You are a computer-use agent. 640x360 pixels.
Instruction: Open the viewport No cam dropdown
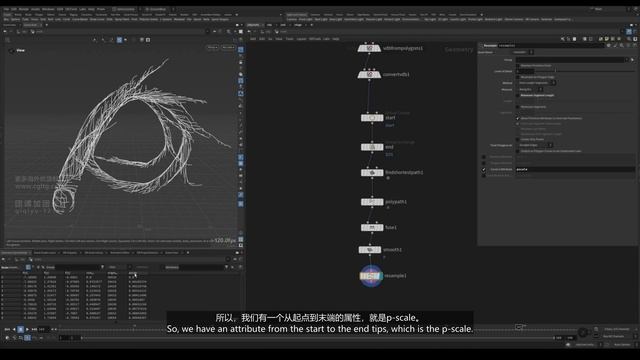click(x=228, y=47)
